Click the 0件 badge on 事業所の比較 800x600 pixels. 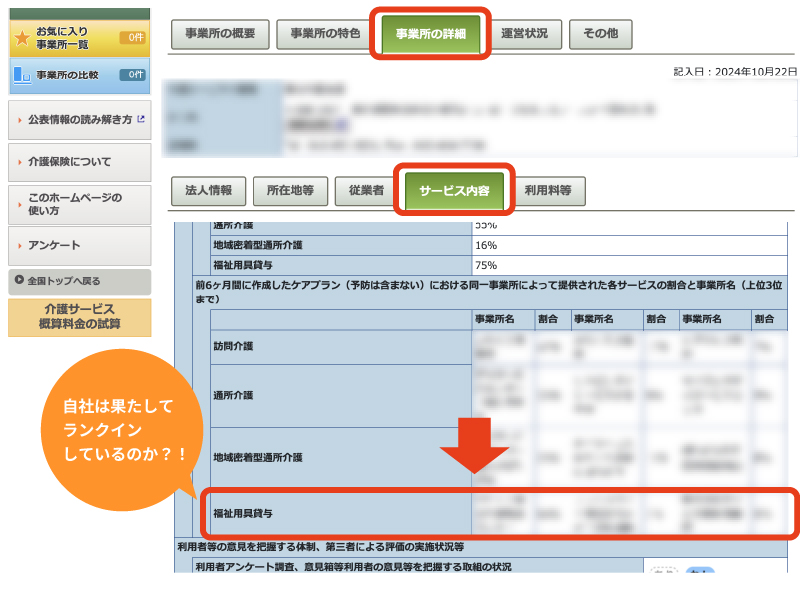point(132,75)
